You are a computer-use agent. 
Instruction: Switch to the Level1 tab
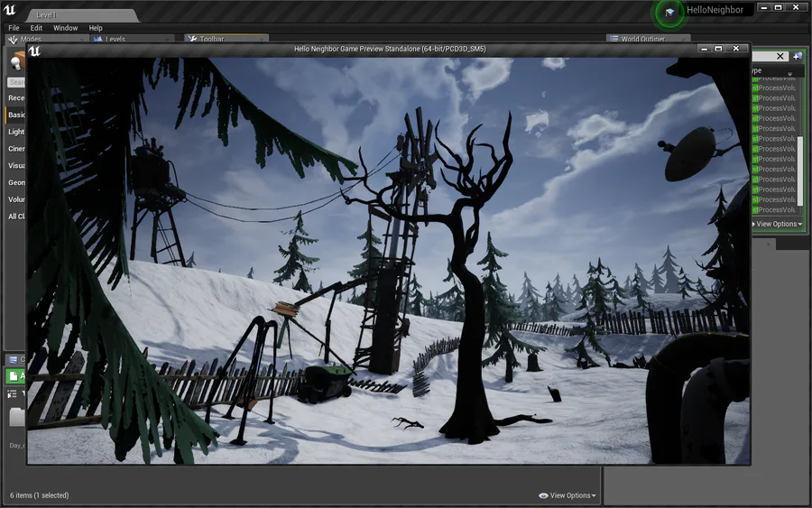[83, 15]
